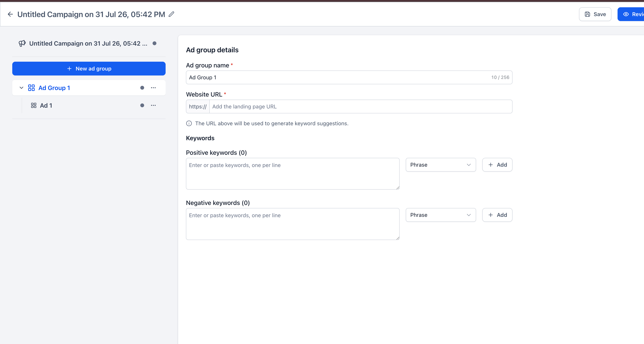Focus the positive keywords textarea
This screenshot has height=344, width=644.
coord(292,174)
